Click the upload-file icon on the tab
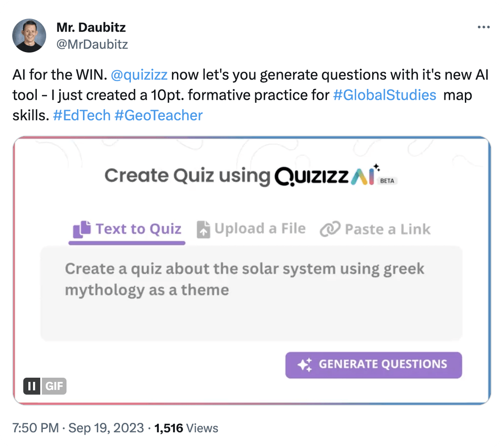 [204, 228]
